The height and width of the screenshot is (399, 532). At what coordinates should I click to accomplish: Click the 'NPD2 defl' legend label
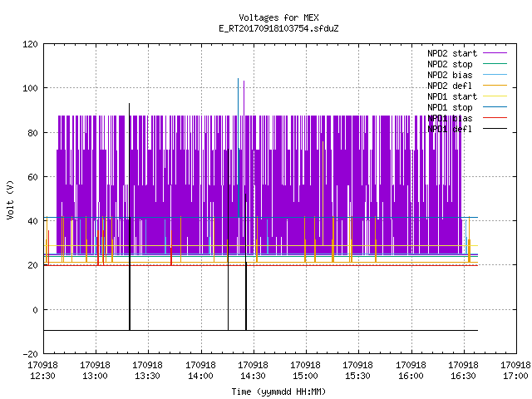[450, 86]
